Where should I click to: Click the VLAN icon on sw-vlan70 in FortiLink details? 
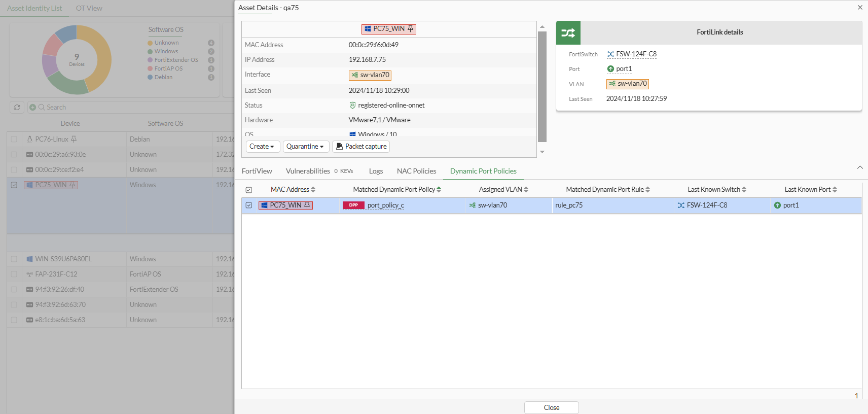pyautogui.click(x=612, y=84)
